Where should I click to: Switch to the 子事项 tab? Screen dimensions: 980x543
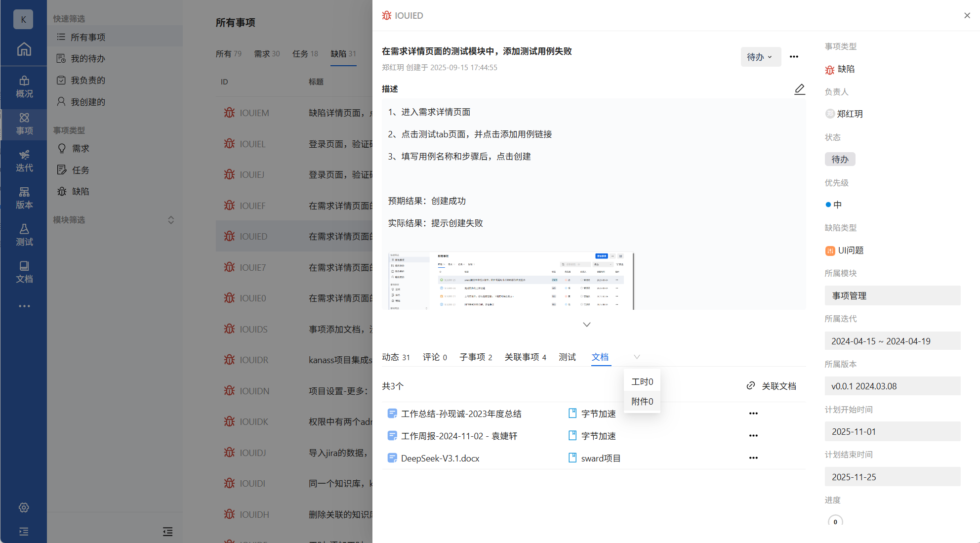[475, 357]
